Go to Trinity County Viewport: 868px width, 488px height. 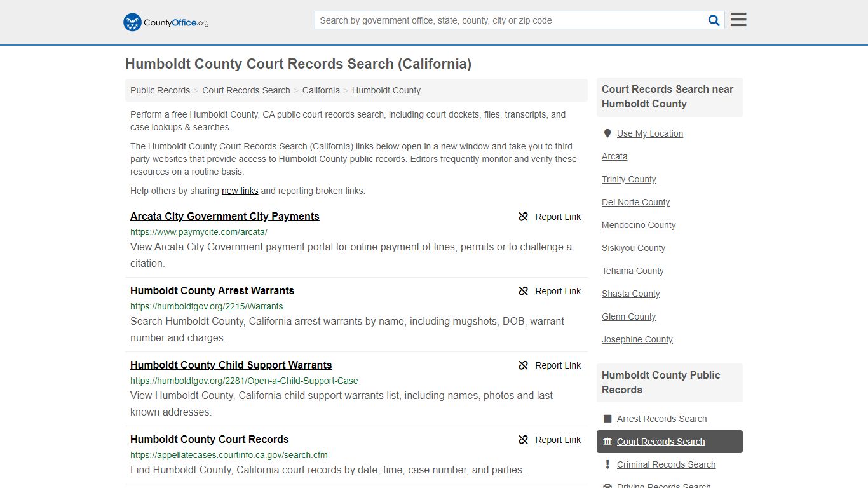pos(629,179)
